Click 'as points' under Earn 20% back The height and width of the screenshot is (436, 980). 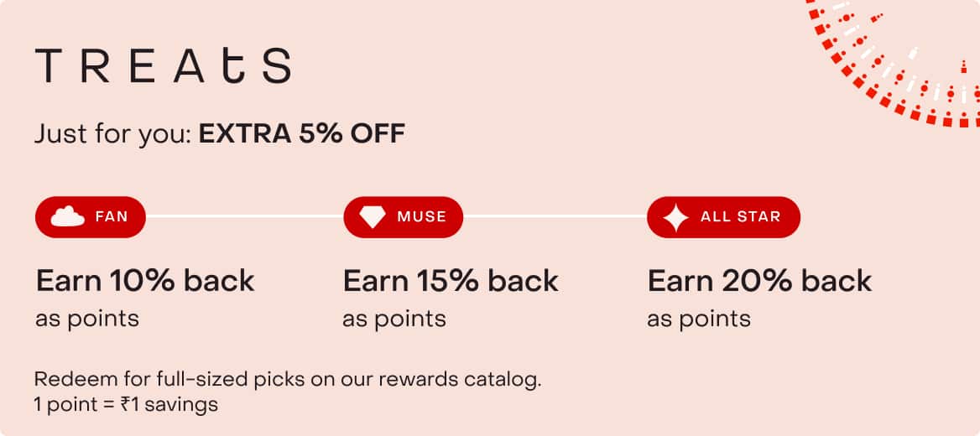(699, 319)
